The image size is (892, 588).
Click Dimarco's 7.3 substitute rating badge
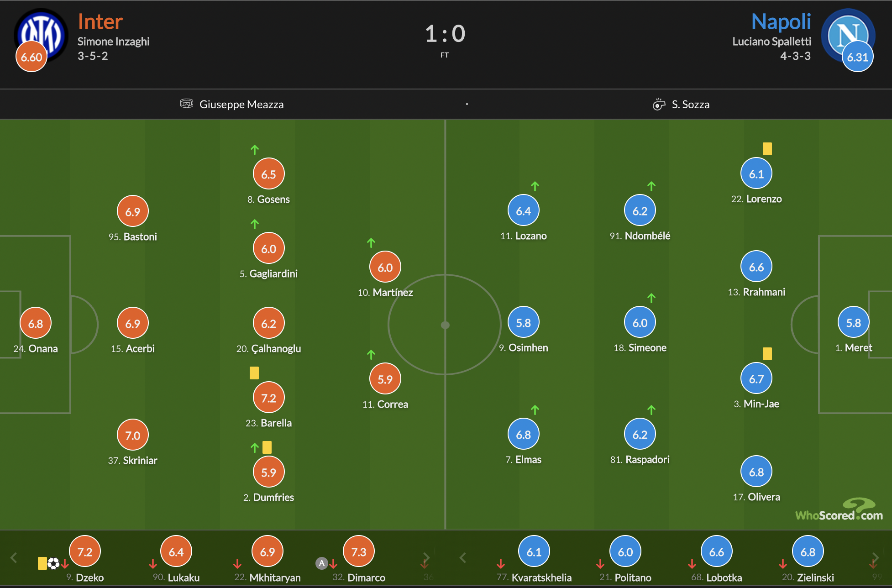point(359,551)
